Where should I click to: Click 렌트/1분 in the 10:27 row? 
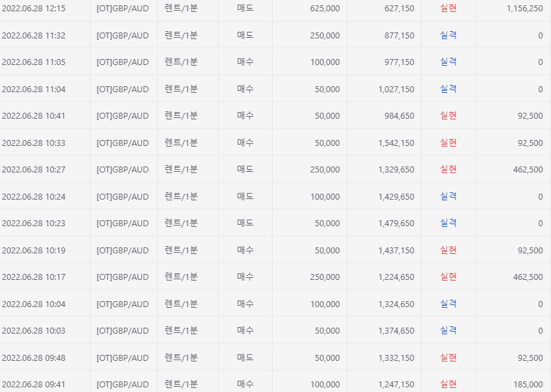pyautogui.click(x=181, y=169)
